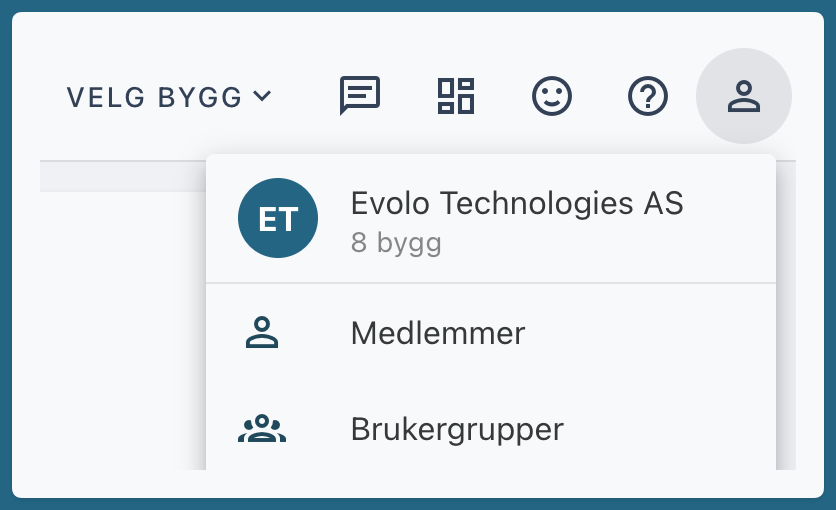Open the dashboard widgets icon

coord(456,96)
